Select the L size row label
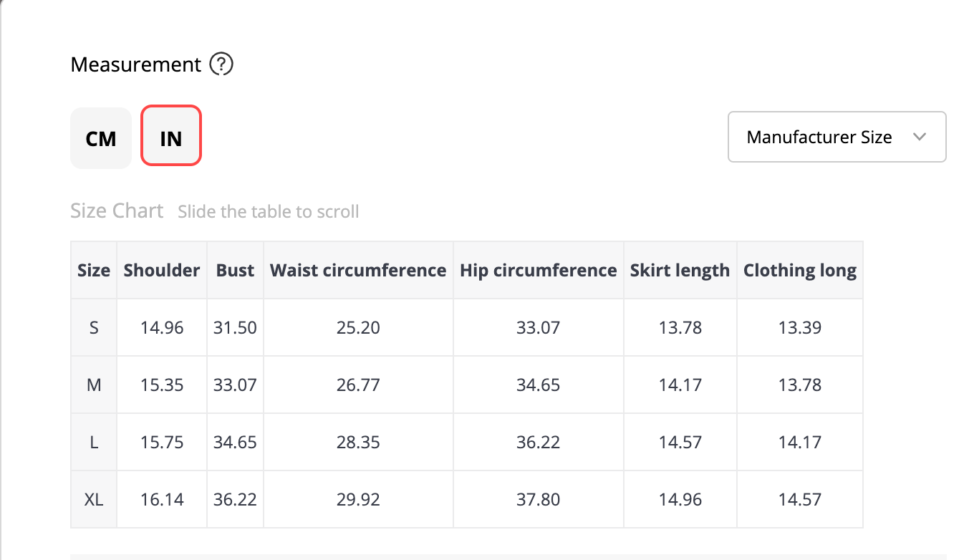 (94, 443)
